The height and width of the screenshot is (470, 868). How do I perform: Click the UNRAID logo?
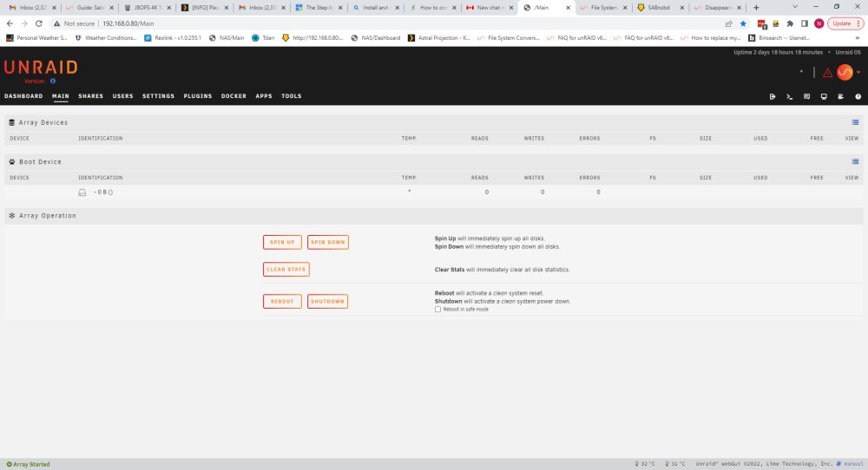coord(41,67)
